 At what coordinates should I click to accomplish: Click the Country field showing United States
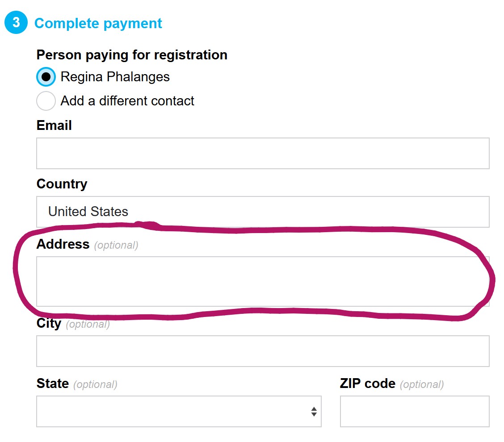[x=263, y=212]
